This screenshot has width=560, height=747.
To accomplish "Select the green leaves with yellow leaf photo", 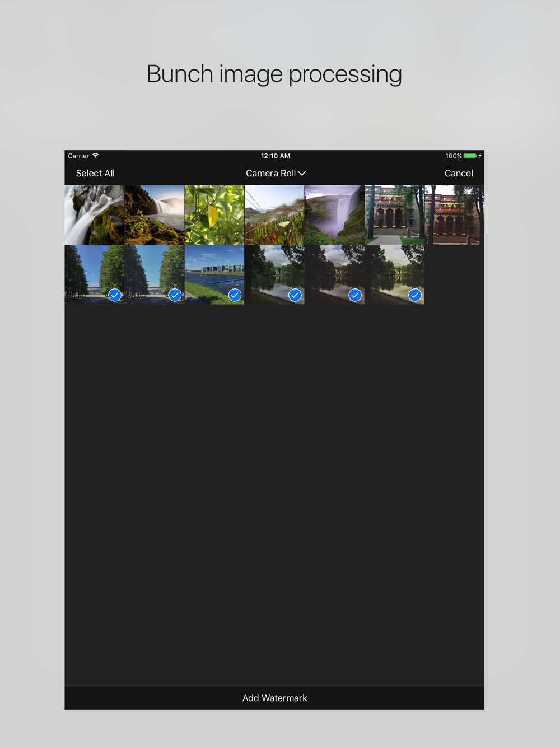I will point(214,215).
